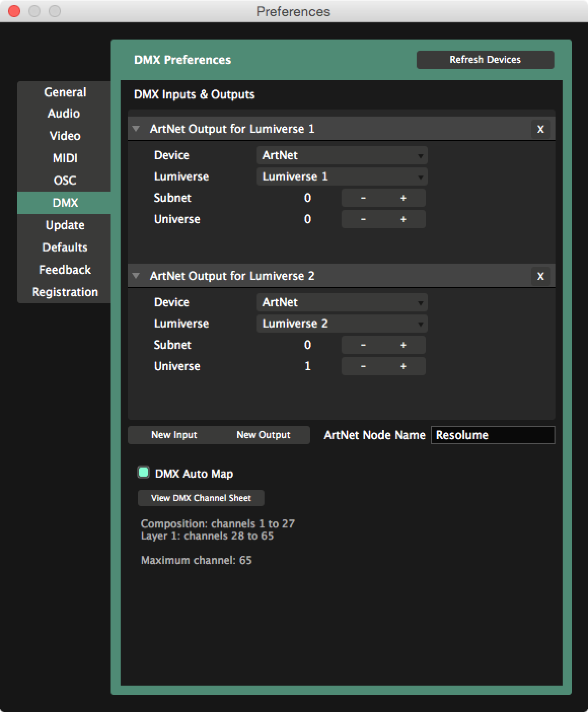Viewport: 588px width, 712px height.
Task: Switch to the MIDI preferences tab
Action: click(x=64, y=158)
